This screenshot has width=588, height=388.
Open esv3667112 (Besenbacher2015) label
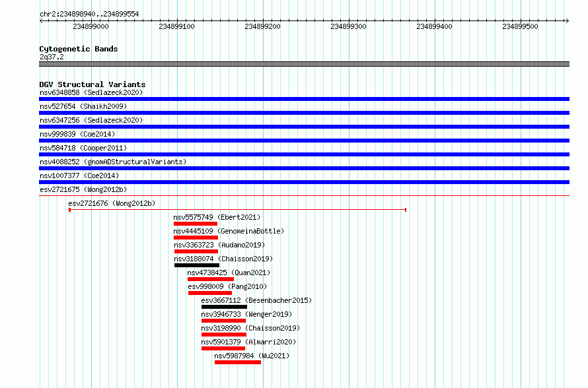point(256,300)
